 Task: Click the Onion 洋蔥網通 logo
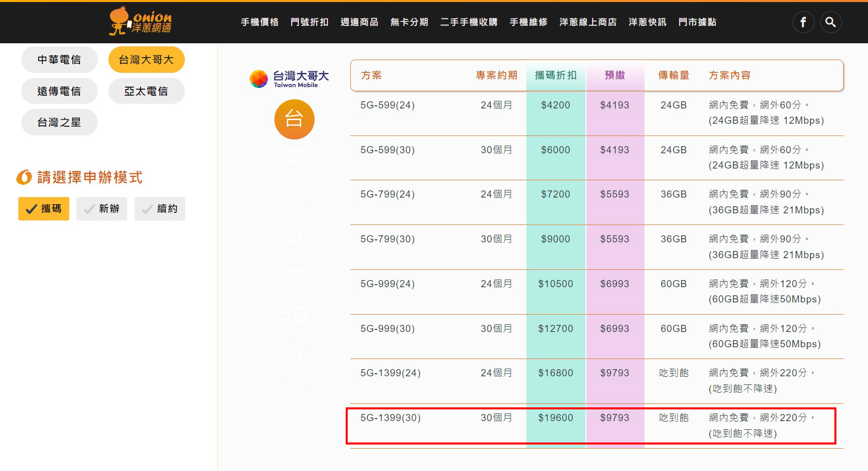click(141, 21)
